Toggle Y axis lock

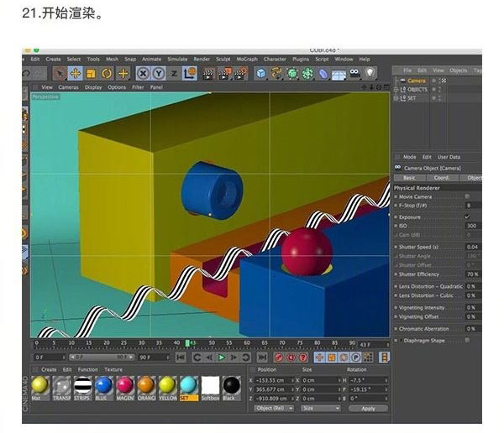pos(158,74)
